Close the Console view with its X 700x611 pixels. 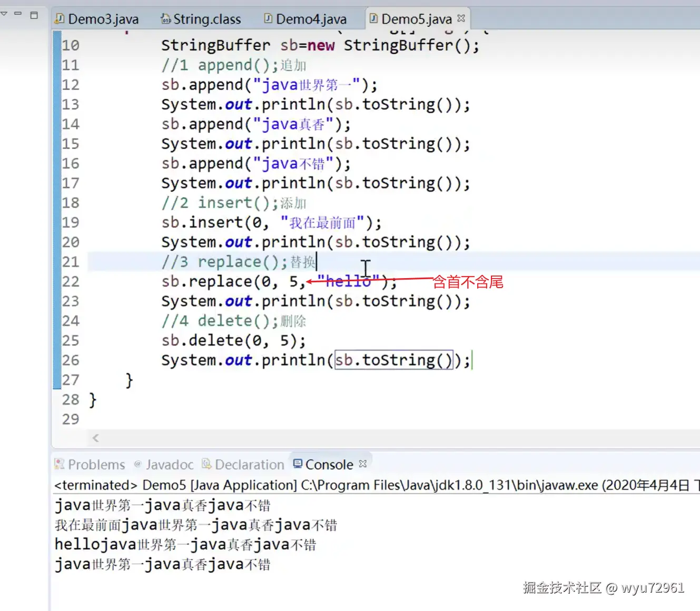362,464
